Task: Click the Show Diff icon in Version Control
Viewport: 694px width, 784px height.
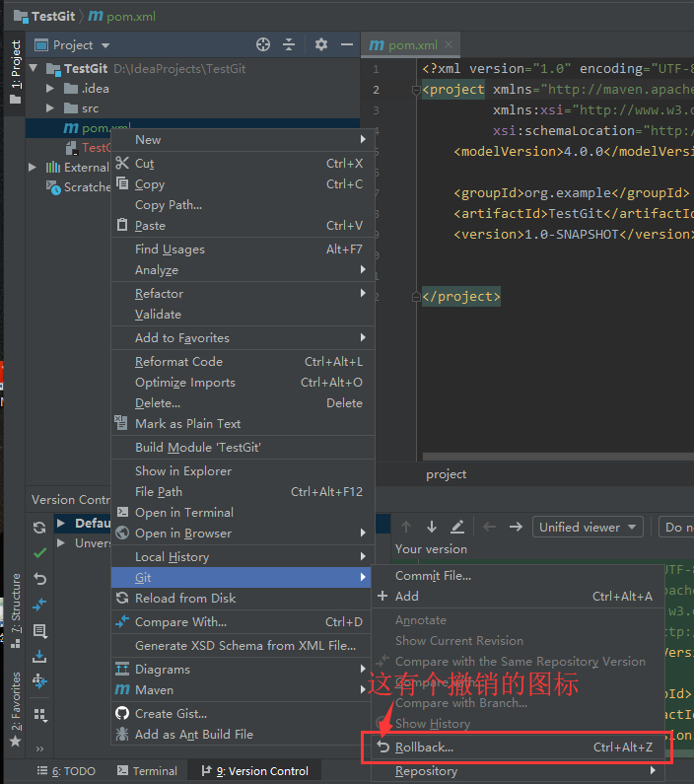Action: point(39,605)
